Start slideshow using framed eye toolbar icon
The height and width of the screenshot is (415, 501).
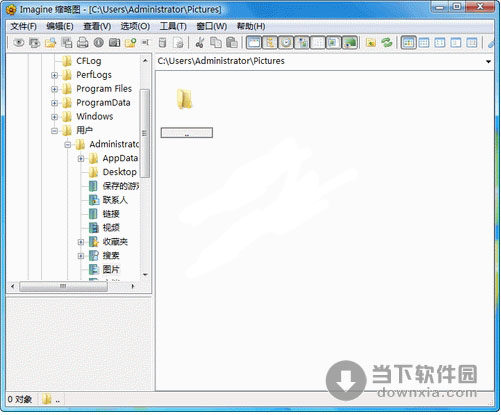click(34, 42)
